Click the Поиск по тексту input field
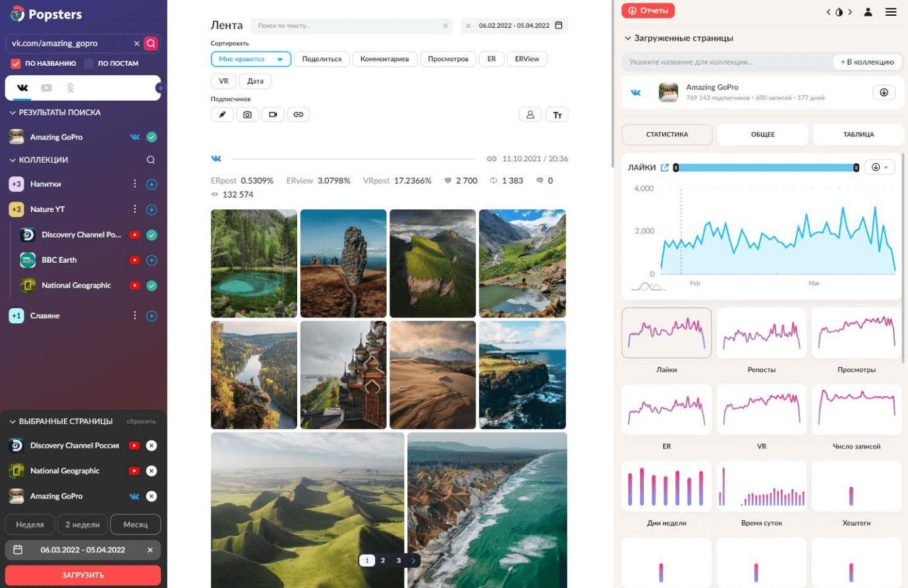The height and width of the screenshot is (588, 908). [353, 26]
